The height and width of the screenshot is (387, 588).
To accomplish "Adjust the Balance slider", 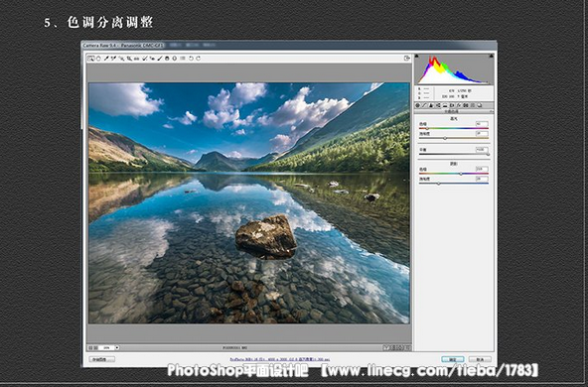I will (488, 155).
